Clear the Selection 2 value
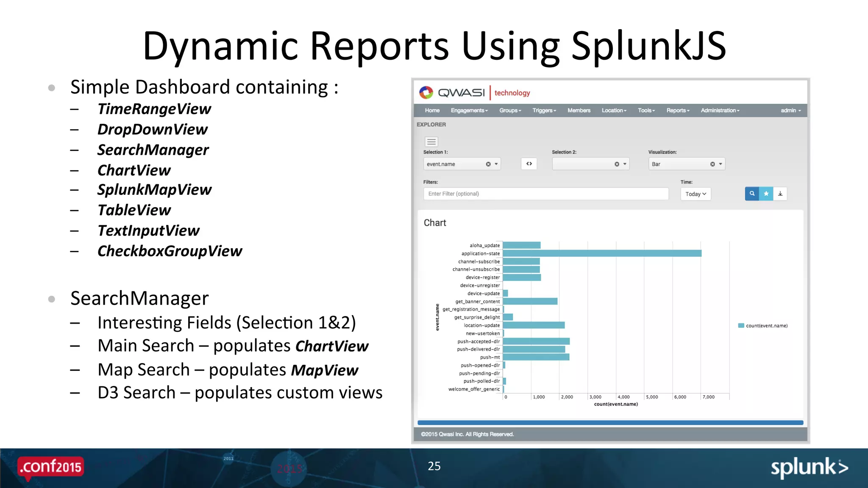Viewport: 868px width, 488px height. click(x=617, y=164)
